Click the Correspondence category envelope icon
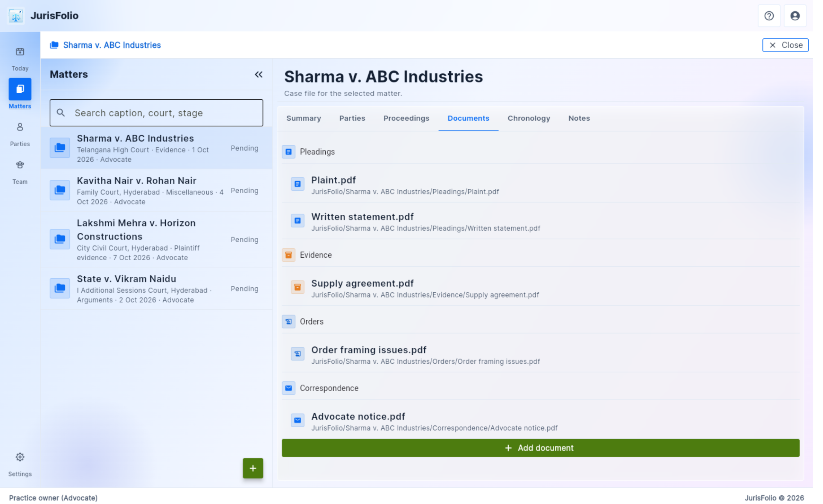The image size is (823, 504). point(288,388)
